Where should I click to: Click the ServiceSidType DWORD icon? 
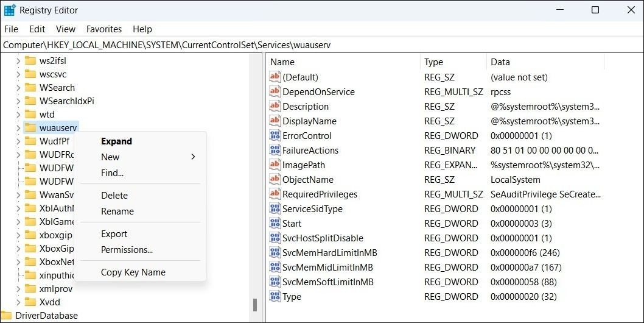tap(275, 208)
